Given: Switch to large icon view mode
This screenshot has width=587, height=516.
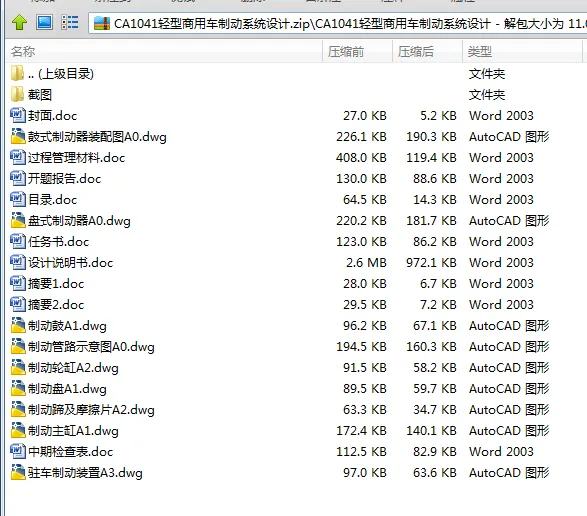Looking at the screenshot, I should [44, 22].
